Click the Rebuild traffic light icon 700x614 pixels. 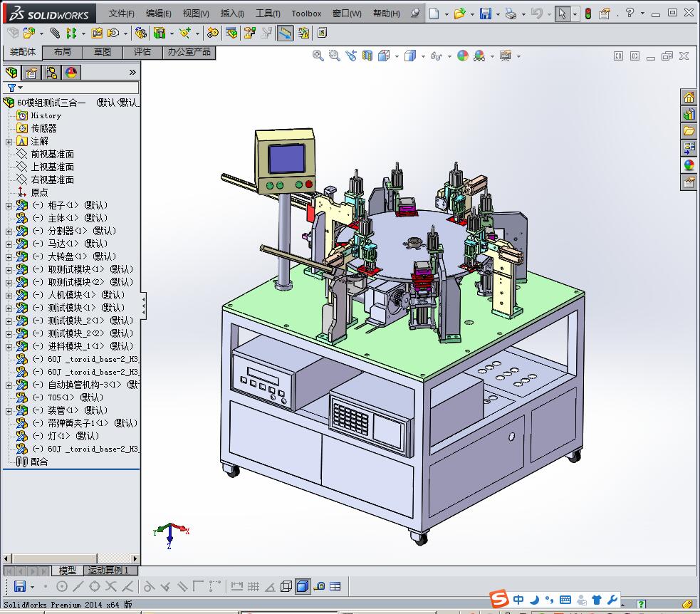tap(587, 14)
